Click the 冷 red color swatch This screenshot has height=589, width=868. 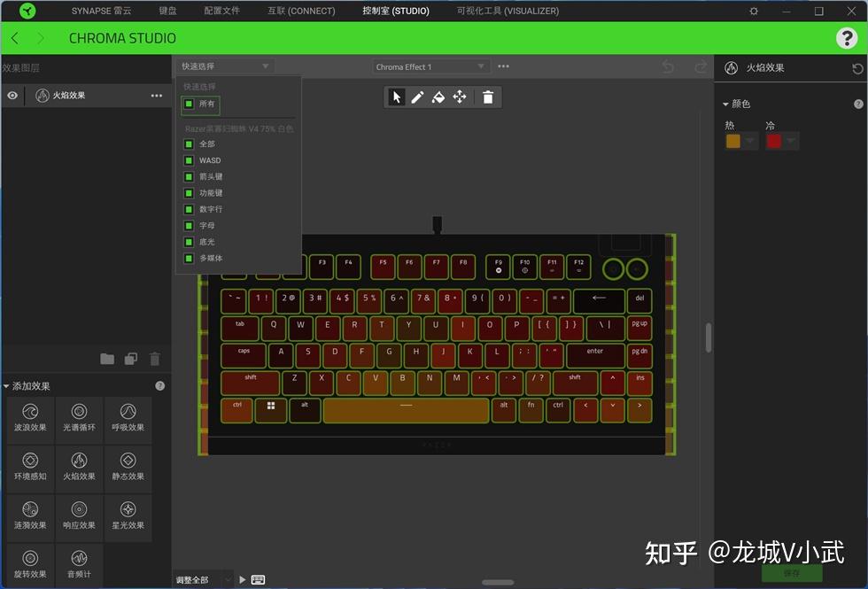tap(774, 141)
